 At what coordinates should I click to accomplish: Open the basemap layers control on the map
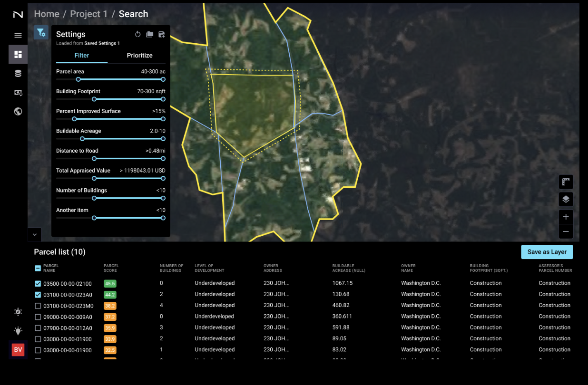coord(566,199)
